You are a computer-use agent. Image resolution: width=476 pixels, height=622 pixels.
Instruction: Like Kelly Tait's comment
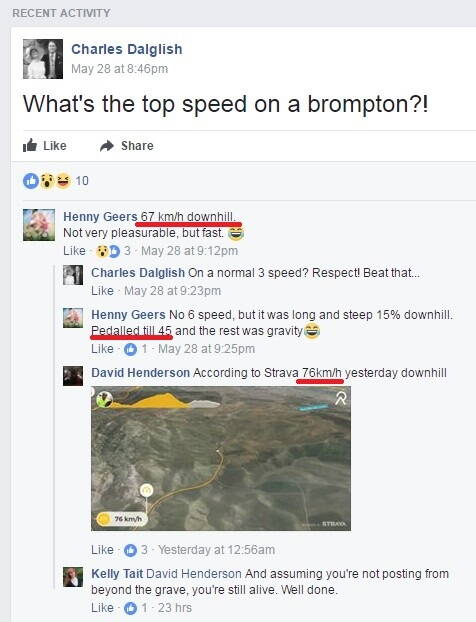pyautogui.click(x=102, y=608)
